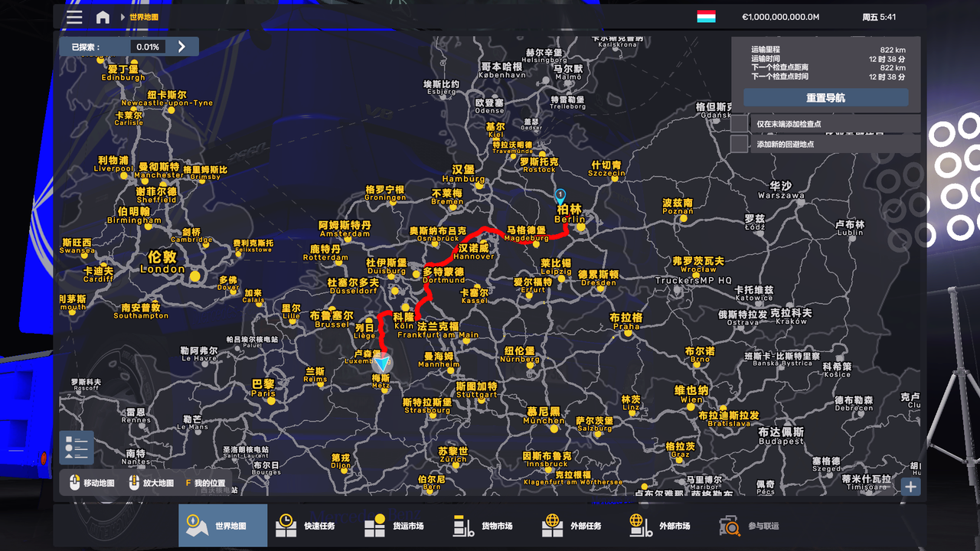Click the 运输时间 12 时 38 分 row
Image resolution: width=980 pixels, height=551 pixels.
coord(828,59)
